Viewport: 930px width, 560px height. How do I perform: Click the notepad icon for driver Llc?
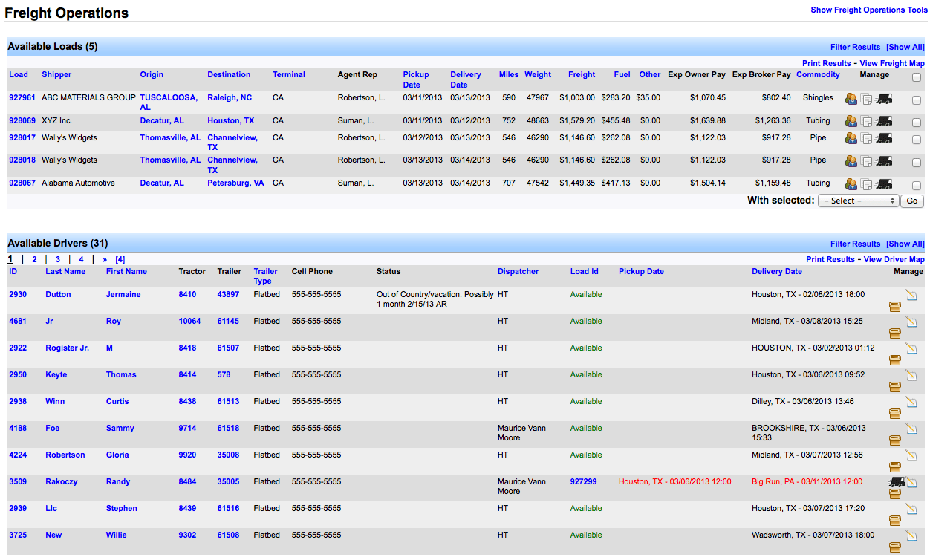[x=911, y=509]
